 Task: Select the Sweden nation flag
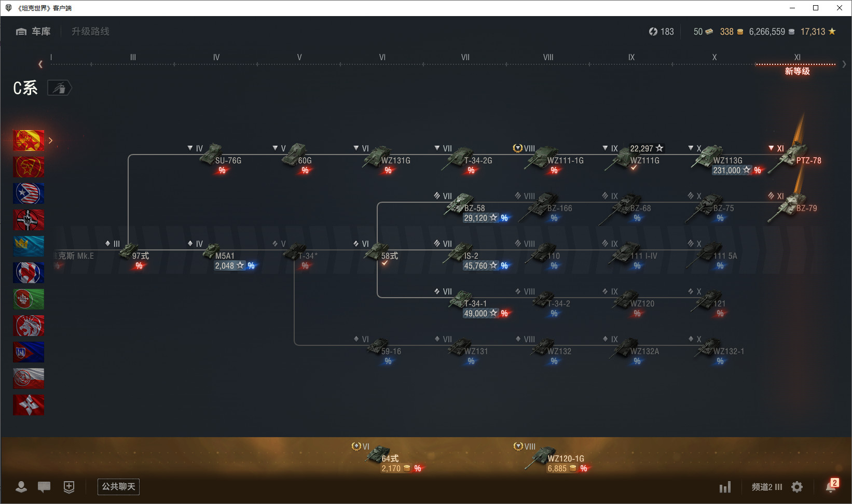pos(29,246)
